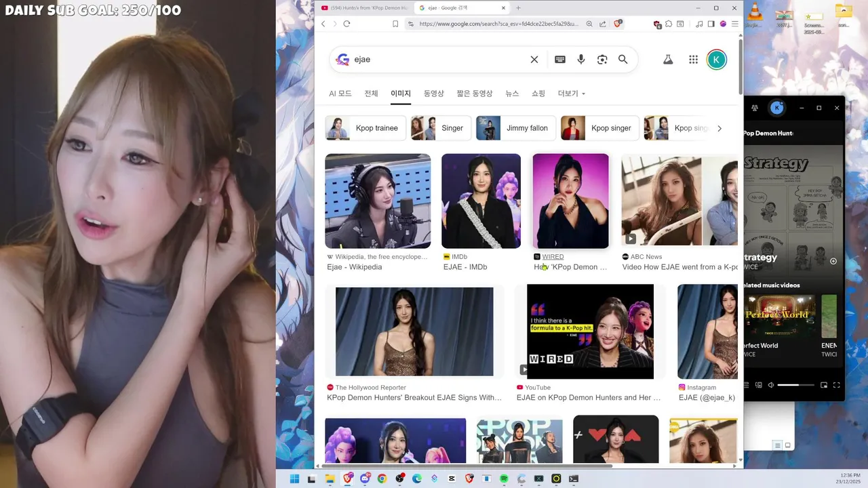Open the 쇼핑 shopping tab
The height and width of the screenshot is (488, 868).
(x=538, y=94)
